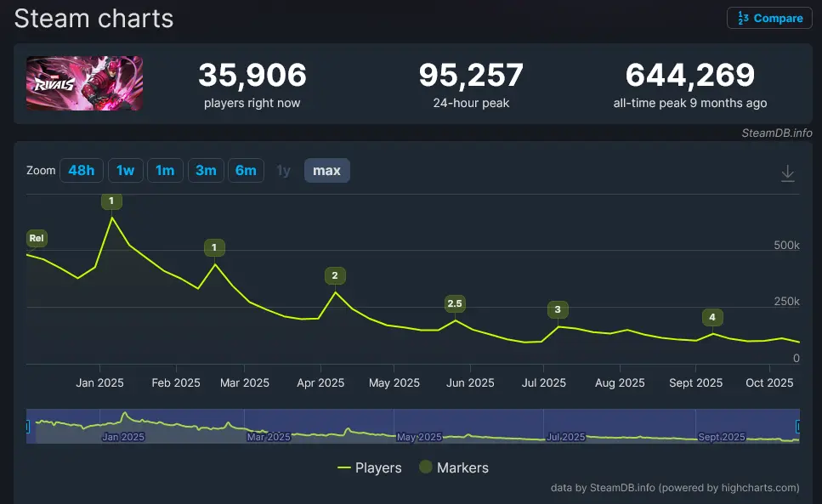Screen dimensions: 822x504
Task: Switch zoom to 3m
Action: 206,171
